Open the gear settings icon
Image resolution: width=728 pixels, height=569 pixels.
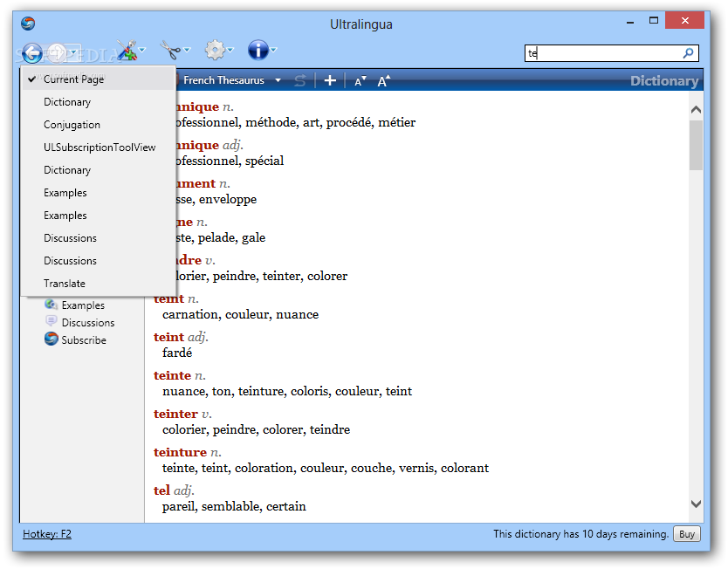[x=215, y=50]
